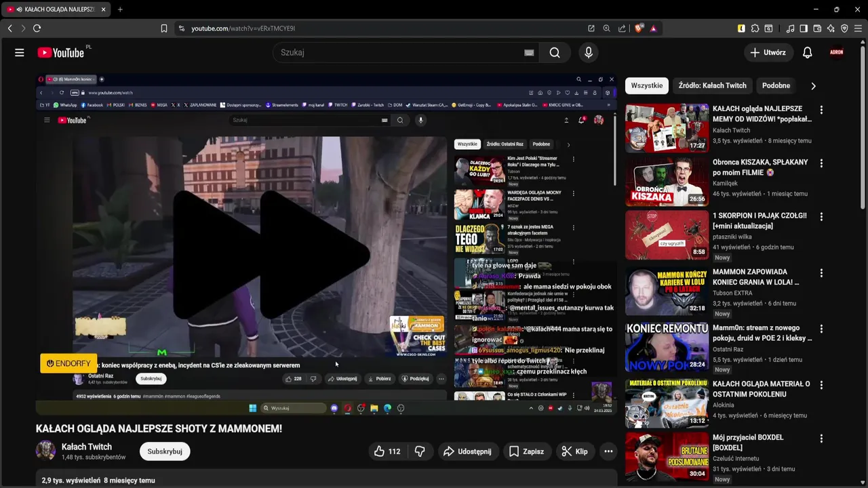The width and height of the screenshot is (868, 488).
Task: Open options for Obronca KISZAKA video
Action: pos(821,163)
